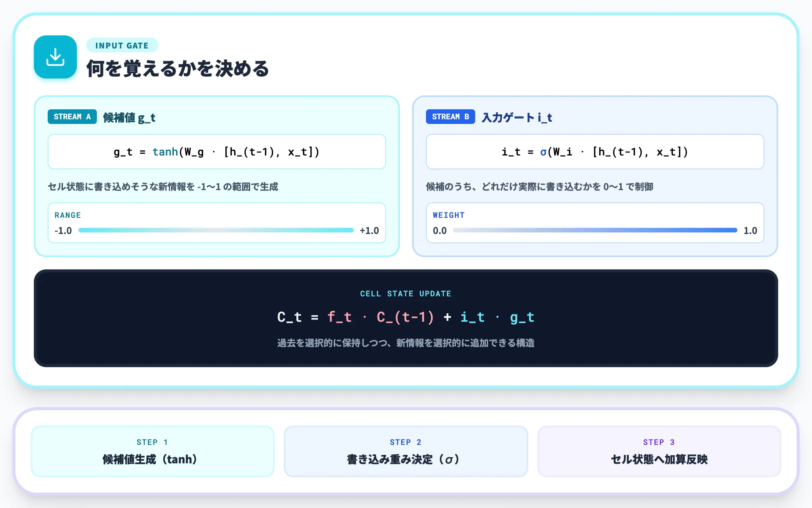
Task: Open the STEP 3 セル状態へ加算反映 card
Action: (x=659, y=451)
